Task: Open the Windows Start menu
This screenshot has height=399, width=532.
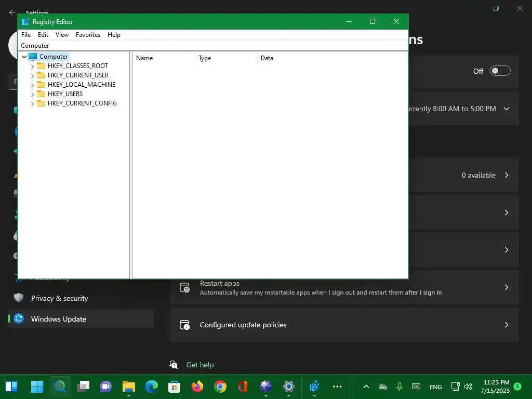Action: pyautogui.click(x=37, y=387)
